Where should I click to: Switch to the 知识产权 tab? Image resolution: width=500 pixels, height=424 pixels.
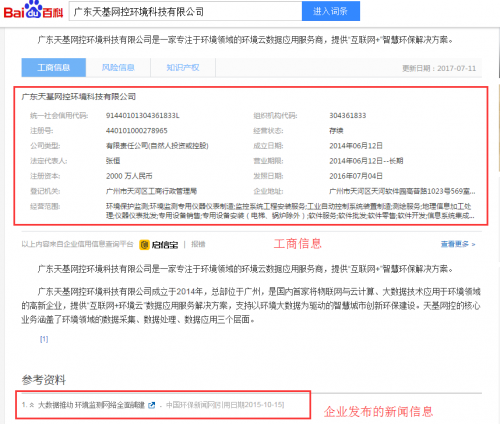[183, 68]
